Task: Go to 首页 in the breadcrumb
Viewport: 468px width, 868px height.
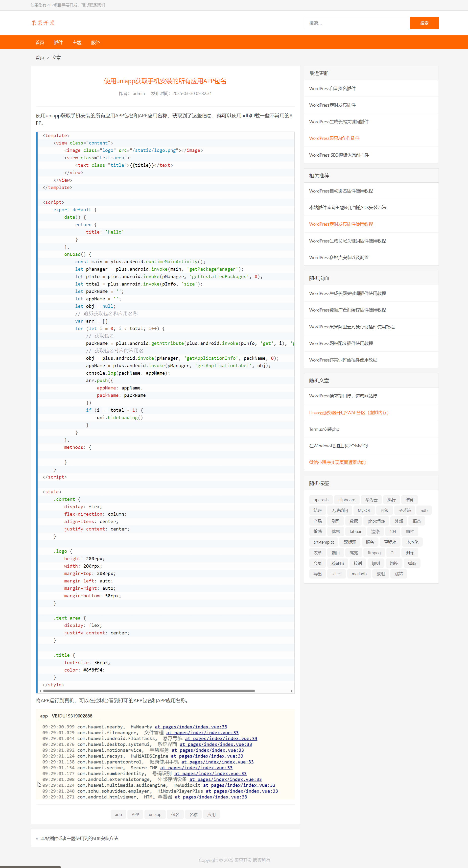Action: (40, 58)
